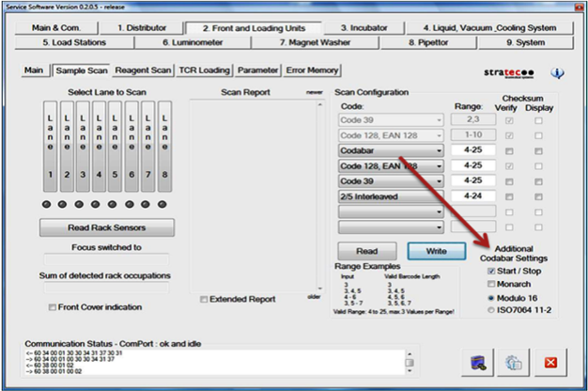Enable Front Cover indication checkbox
This screenshot has height=391, width=588.
tap(52, 307)
